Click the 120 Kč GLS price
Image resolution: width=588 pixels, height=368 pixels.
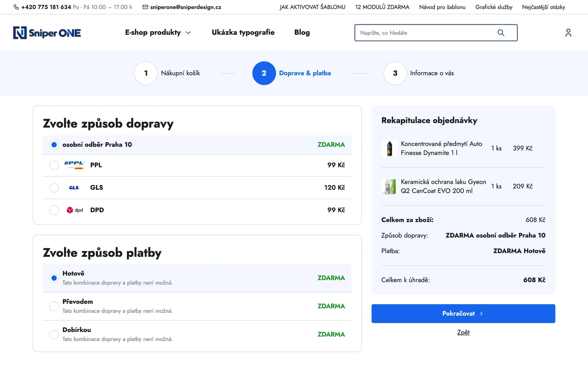click(334, 188)
